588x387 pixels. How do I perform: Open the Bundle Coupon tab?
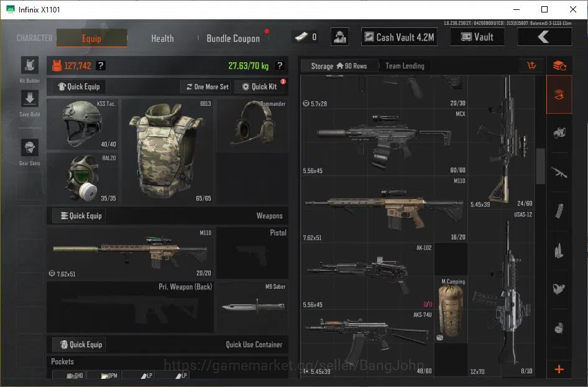233,39
